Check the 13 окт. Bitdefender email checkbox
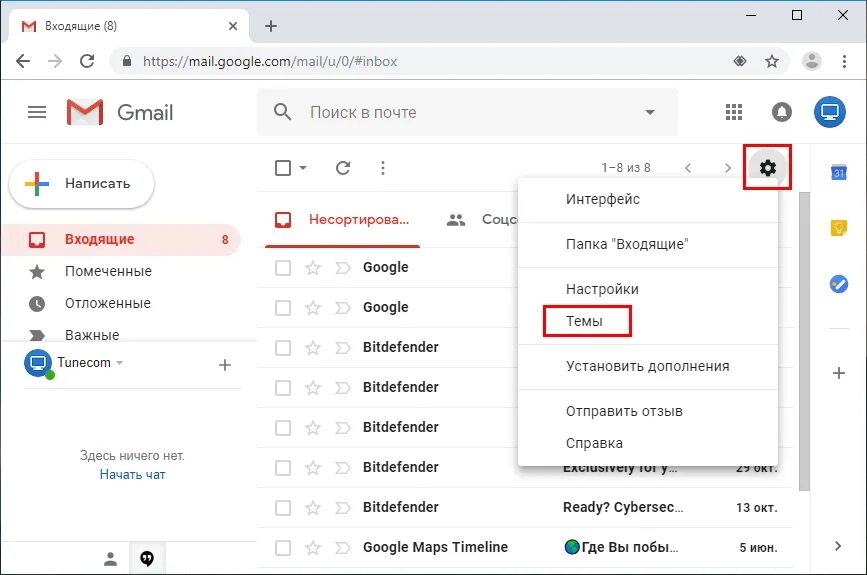Image resolution: width=867 pixels, height=575 pixels. [283, 508]
